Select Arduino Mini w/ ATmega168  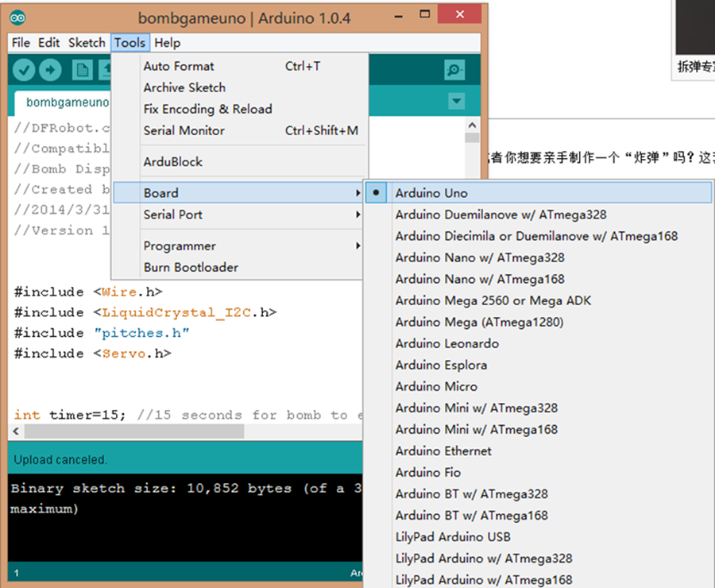pos(539,429)
